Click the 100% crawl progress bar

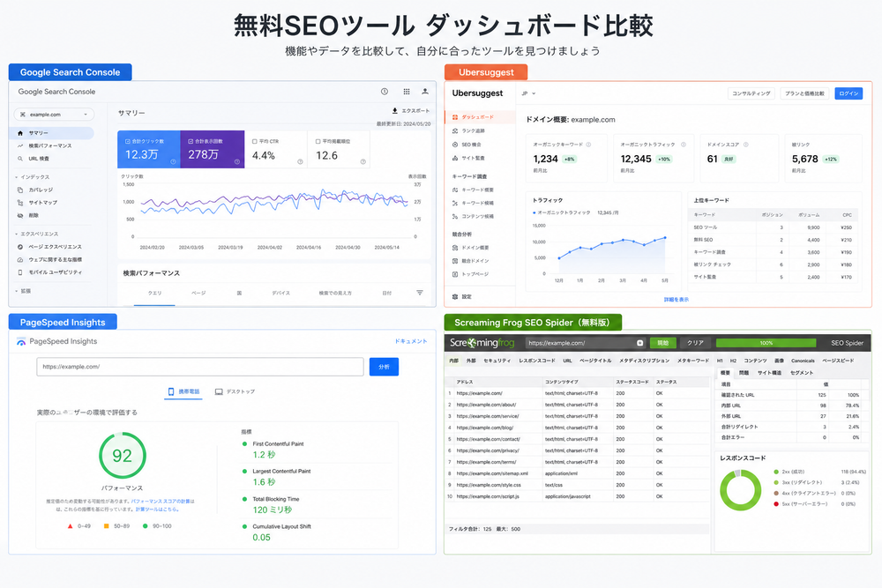(x=766, y=343)
